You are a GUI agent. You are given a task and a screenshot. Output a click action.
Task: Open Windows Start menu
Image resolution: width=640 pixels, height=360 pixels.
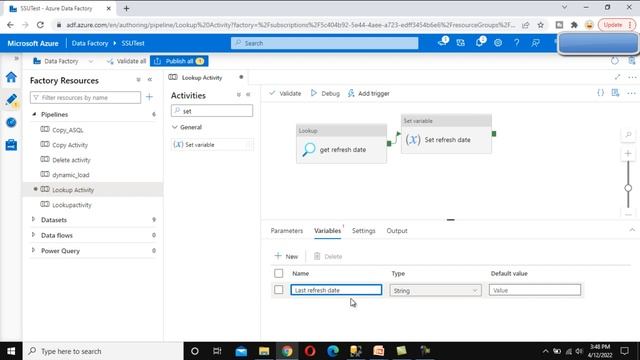(11, 351)
